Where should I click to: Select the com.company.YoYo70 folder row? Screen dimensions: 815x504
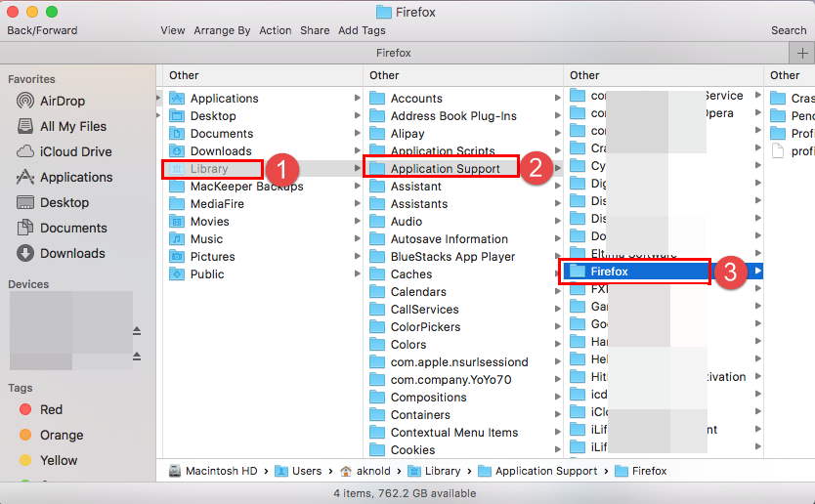coord(462,380)
